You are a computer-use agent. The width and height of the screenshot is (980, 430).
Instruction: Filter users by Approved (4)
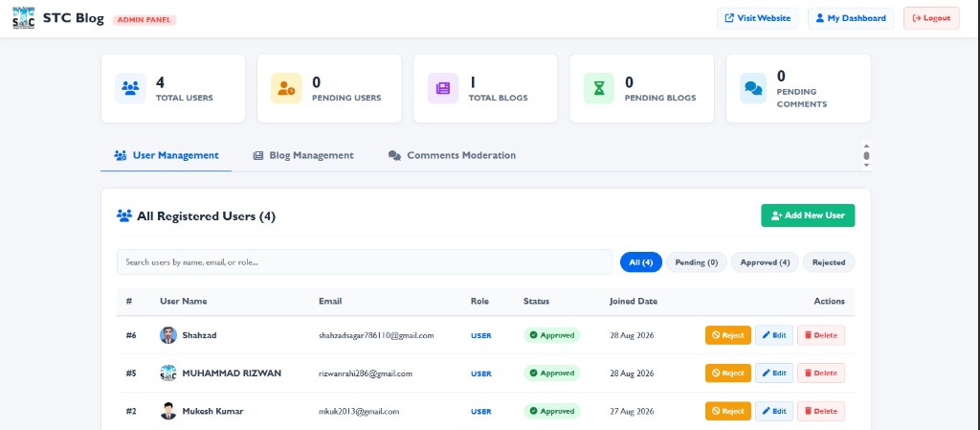coord(765,262)
